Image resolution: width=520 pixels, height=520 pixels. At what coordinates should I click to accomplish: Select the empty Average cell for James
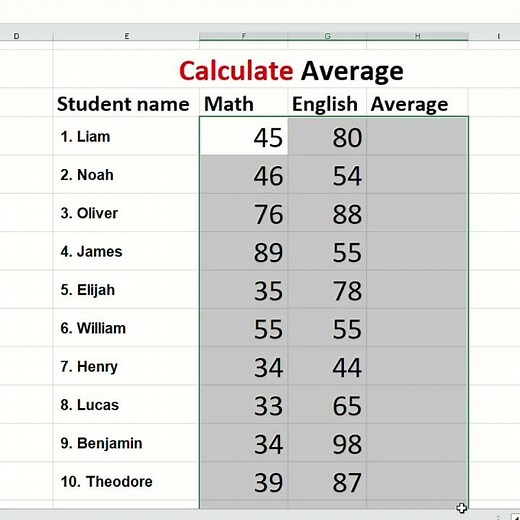pos(418,251)
